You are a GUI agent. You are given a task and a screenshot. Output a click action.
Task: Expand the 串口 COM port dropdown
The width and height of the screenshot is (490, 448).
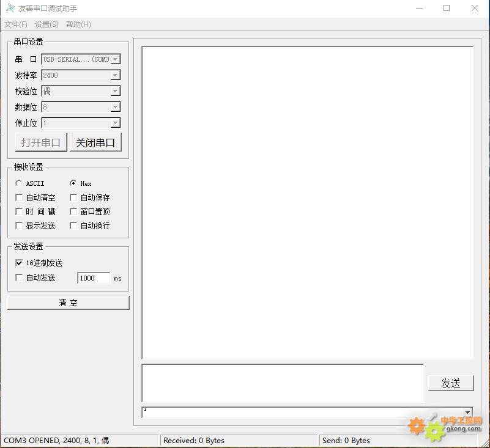pyautogui.click(x=116, y=59)
